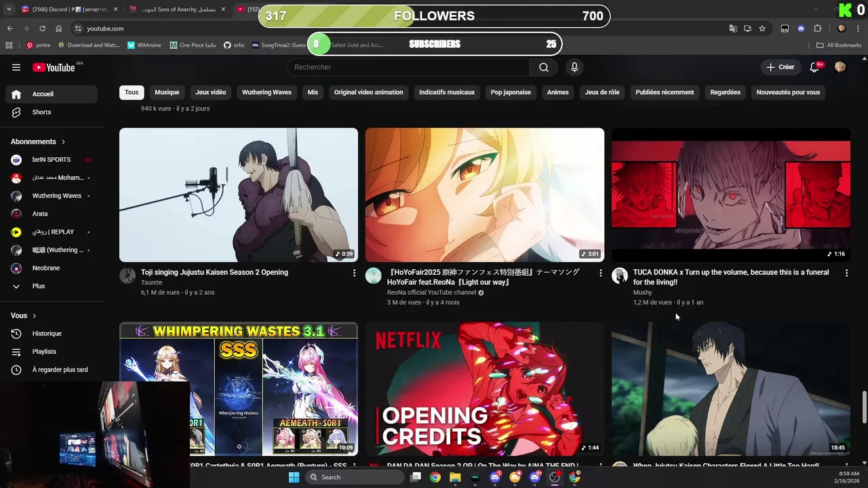The height and width of the screenshot is (488, 868).
Task: Select the Nouveautés pour vous chip
Action: (788, 92)
